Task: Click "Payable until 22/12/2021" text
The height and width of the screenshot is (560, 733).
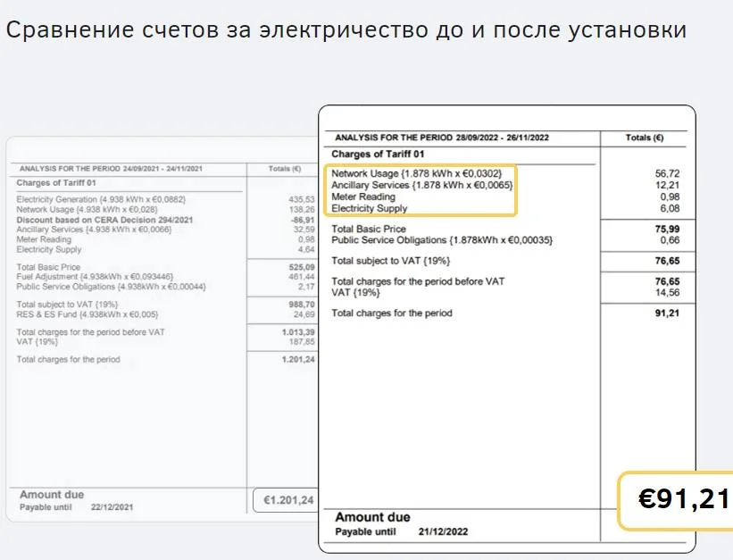Action: coord(76,506)
